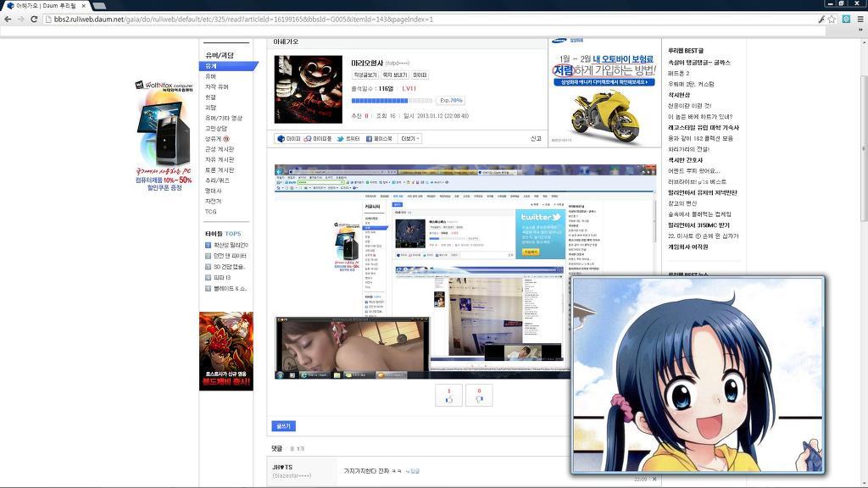Viewport: 868px width, 488px height.
Task: Click the 쪽지 보내기 message button
Action: point(395,75)
